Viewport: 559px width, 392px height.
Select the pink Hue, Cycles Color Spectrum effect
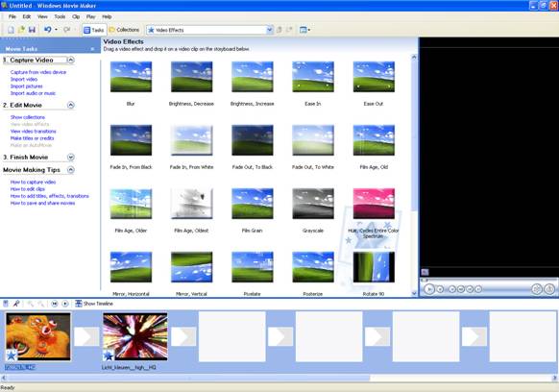[374, 204]
